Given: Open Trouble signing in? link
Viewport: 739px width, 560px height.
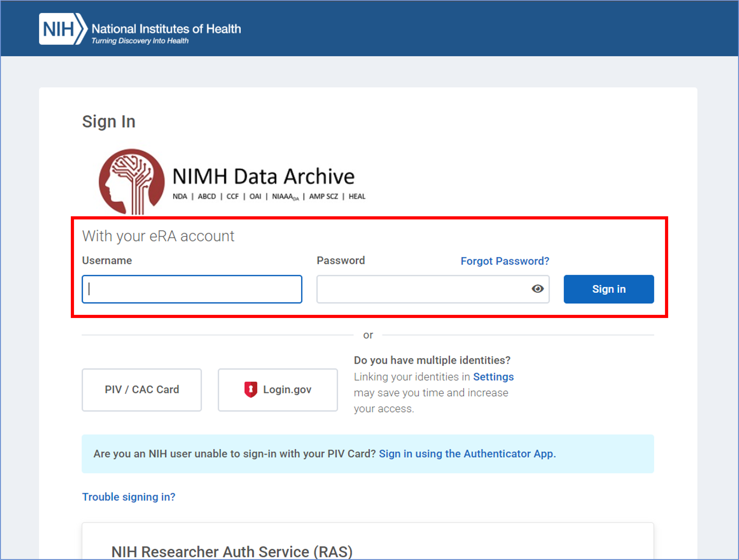Looking at the screenshot, I should coord(129,497).
